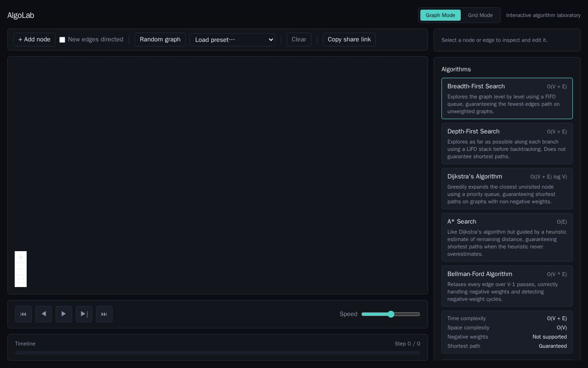Click the 'Step 0 / 0' counter
Screen dimensions: 588x368
[x=407, y=344]
